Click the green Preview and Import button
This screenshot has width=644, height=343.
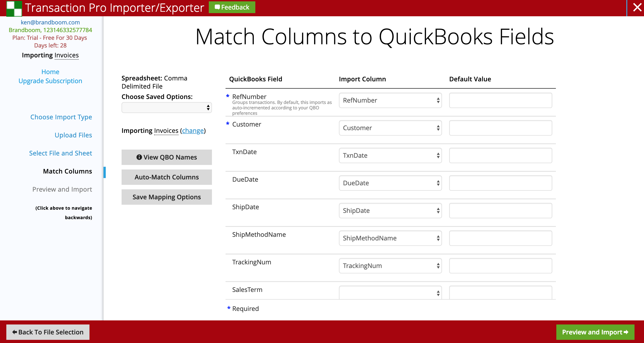(x=595, y=332)
